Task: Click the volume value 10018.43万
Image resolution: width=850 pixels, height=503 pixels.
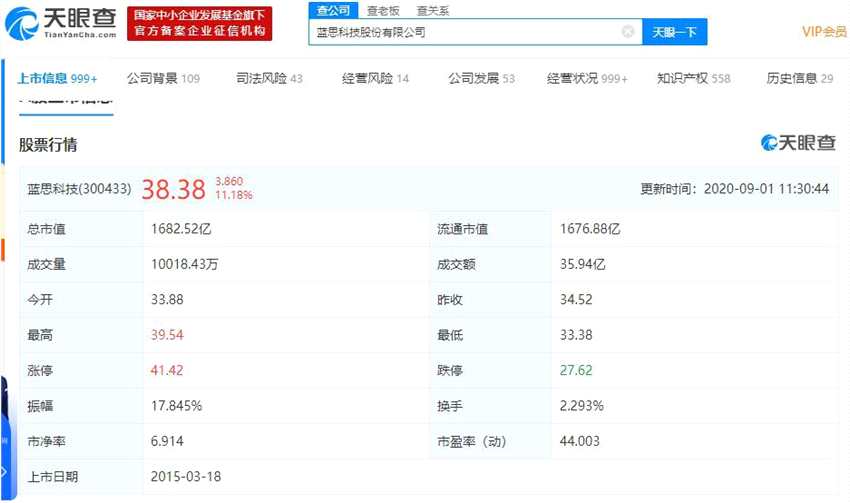Action: click(x=184, y=264)
